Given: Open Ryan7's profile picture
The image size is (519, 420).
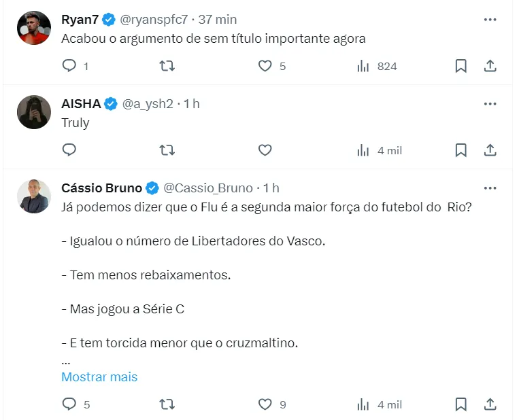Looking at the screenshot, I should pos(34,28).
